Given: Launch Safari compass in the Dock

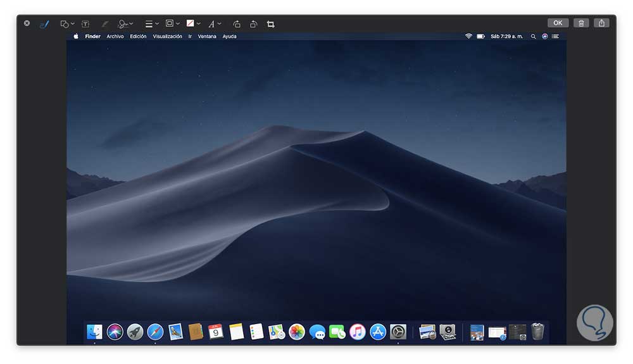Looking at the screenshot, I should 155,332.
